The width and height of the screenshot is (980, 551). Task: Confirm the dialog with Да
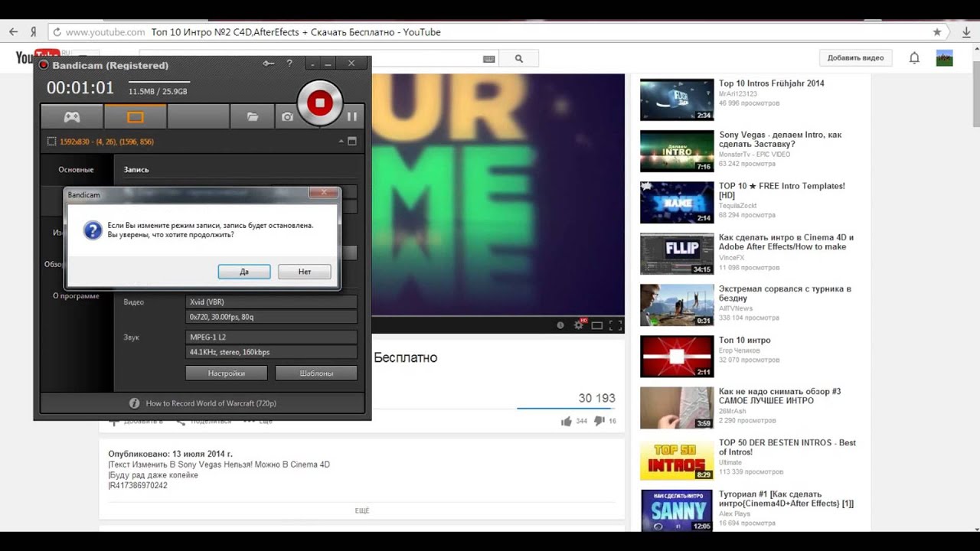point(244,272)
